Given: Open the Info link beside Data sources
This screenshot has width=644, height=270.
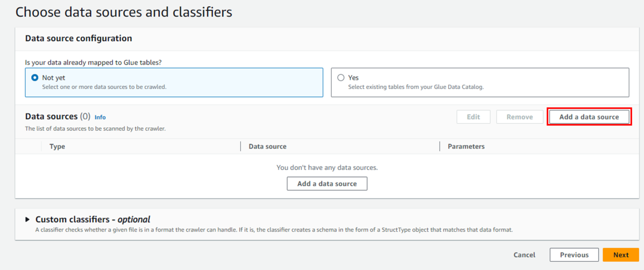Looking at the screenshot, I should pyautogui.click(x=100, y=117).
